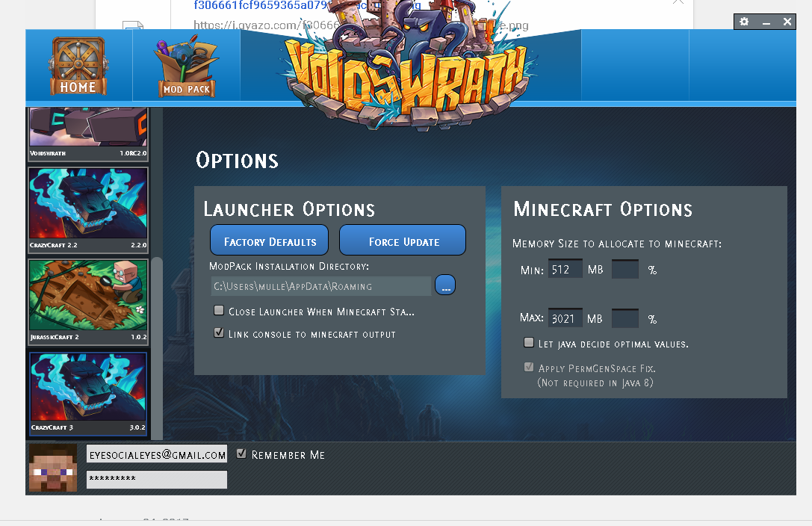Click the Force Update button
The image size is (812, 526).
(x=403, y=241)
